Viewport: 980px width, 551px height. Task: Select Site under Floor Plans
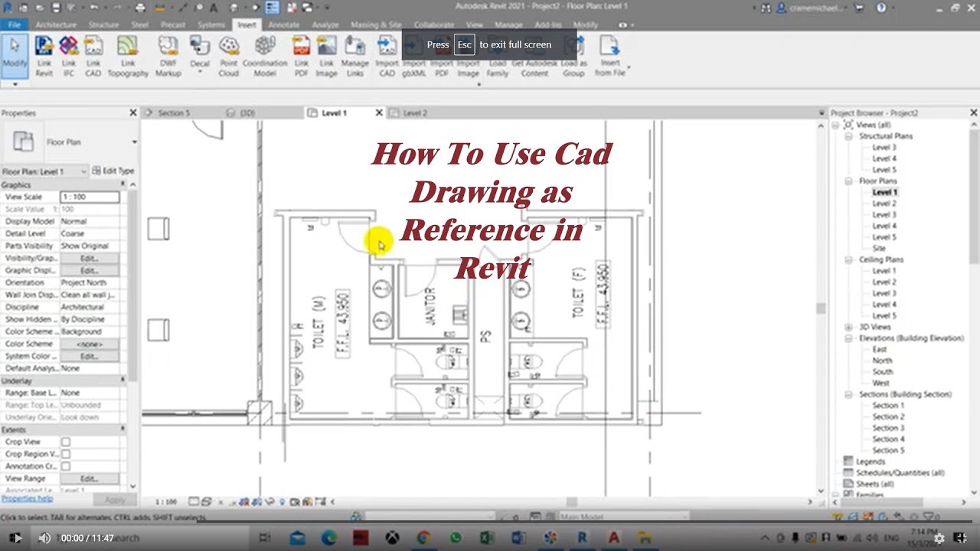tap(879, 248)
